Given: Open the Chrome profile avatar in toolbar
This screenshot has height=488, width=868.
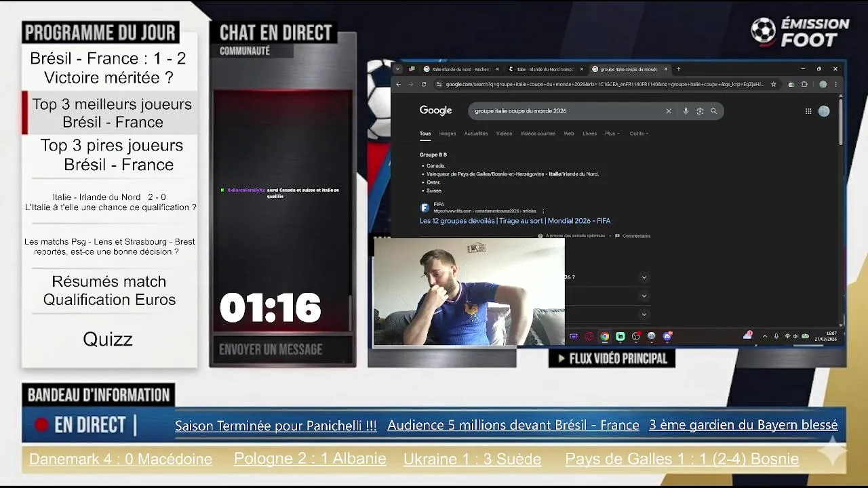Looking at the screenshot, I should pyautogui.click(x=823, y=84).
